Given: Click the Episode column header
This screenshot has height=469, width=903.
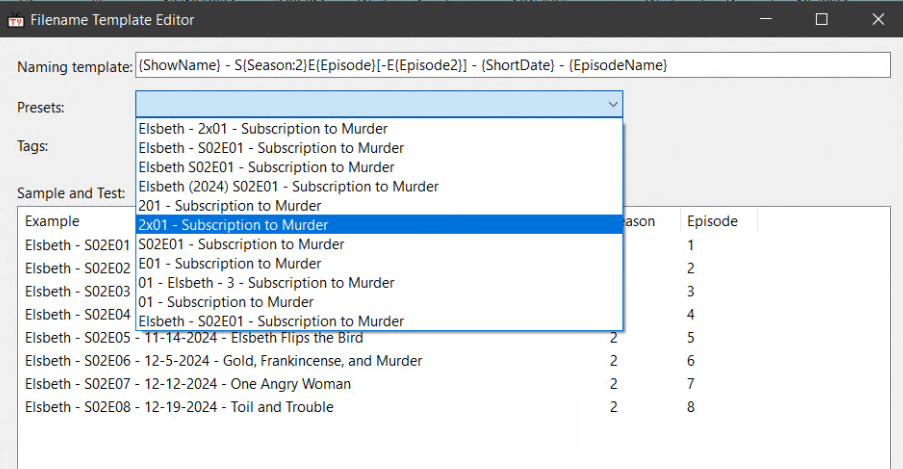Looking at the screenshot, I should [x=712, y=221].
